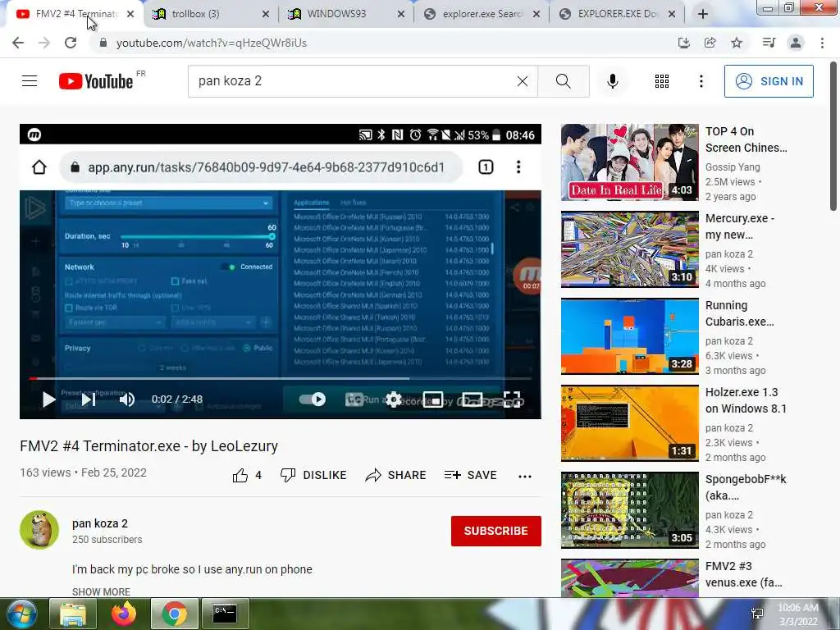840x630 pixels.
Task: Bookmark this page star icon
Action: pos(737,43)
